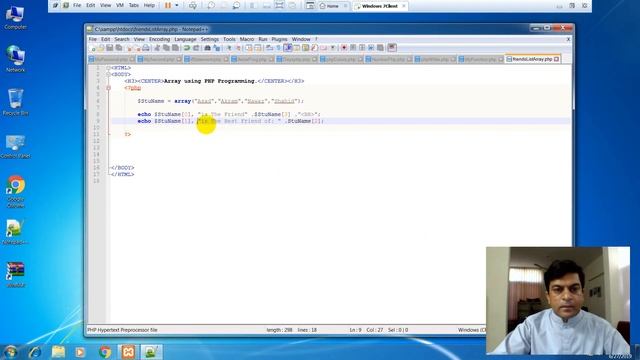Click the macro Playback icon

tap(362, 48)
